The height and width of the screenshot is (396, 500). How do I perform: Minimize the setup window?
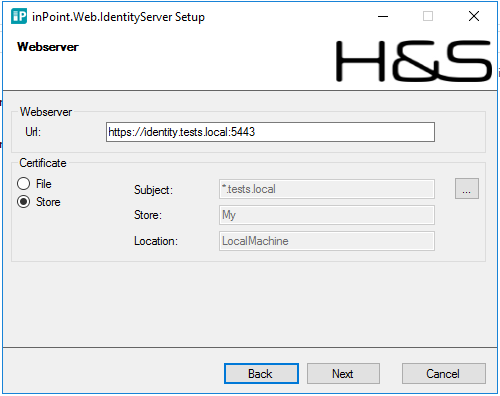[383, 16]
